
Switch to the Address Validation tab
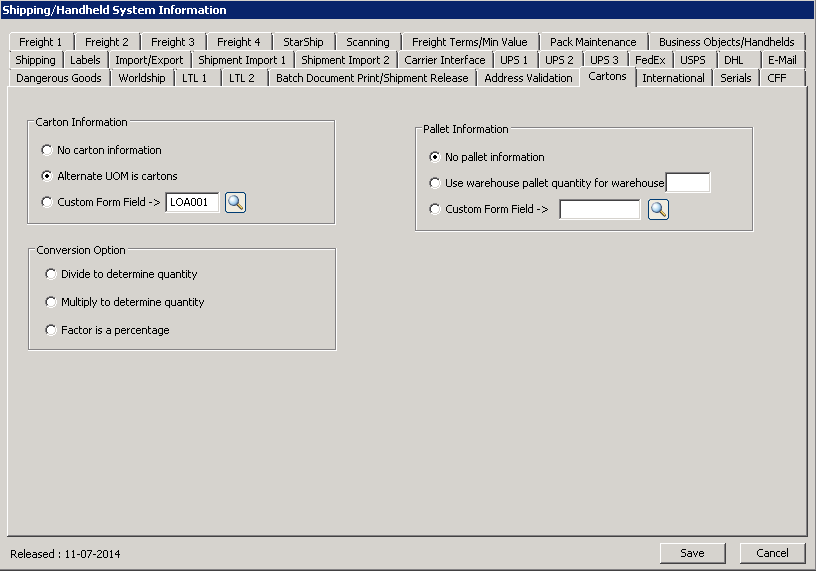[528, 78]
